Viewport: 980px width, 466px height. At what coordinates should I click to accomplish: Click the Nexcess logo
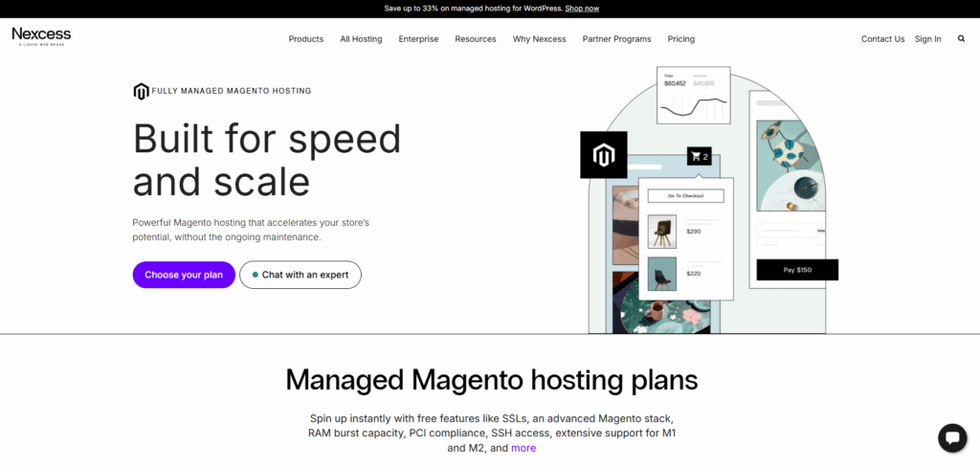tap(42, 36)
